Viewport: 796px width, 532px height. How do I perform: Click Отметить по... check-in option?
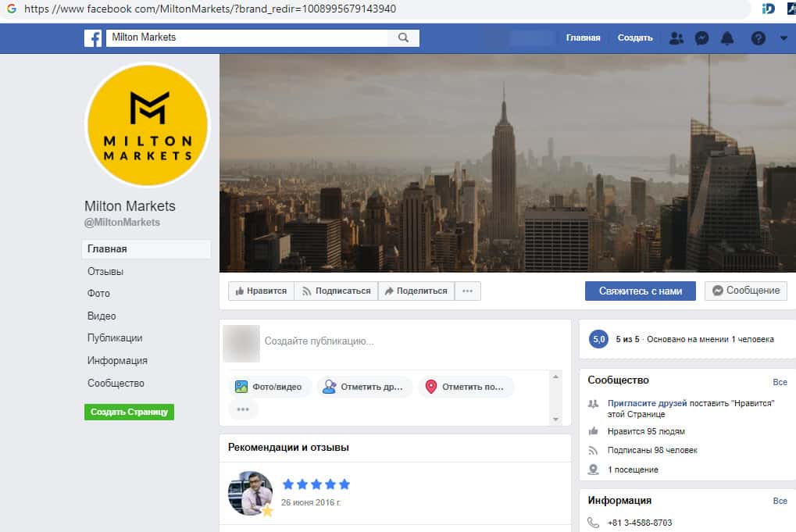click(466, 387)
